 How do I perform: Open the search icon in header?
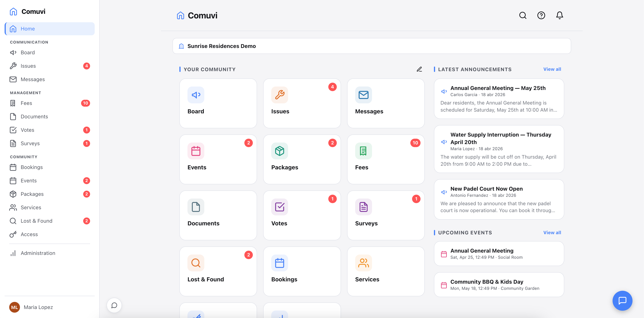point(523,16)
